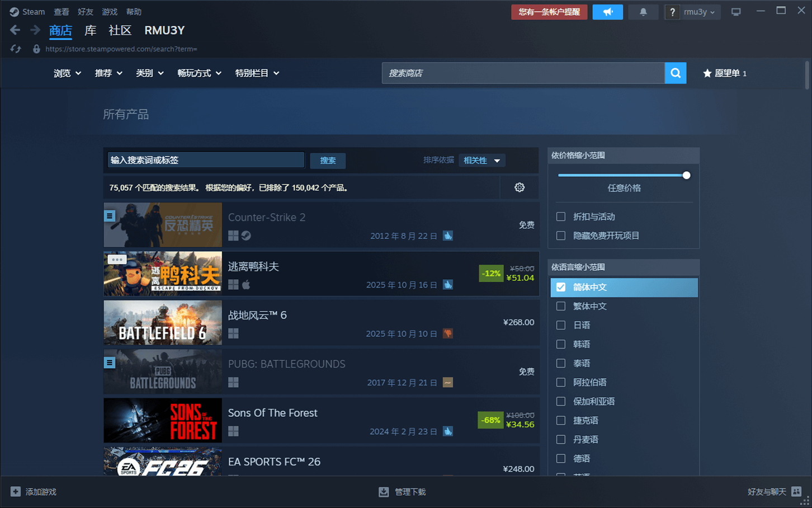This screenshot has width=812, height=508.
Task: Click the back navigation arrow
Action: 15,30
